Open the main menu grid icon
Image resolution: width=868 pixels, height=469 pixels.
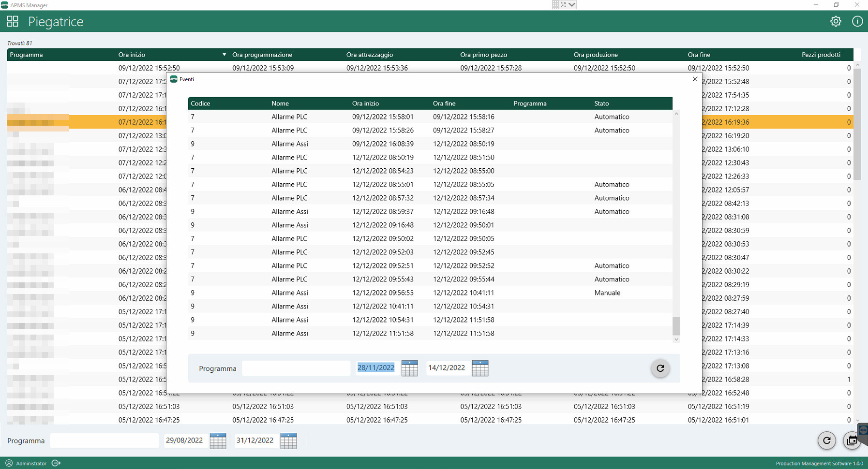(x=13, y=21)
